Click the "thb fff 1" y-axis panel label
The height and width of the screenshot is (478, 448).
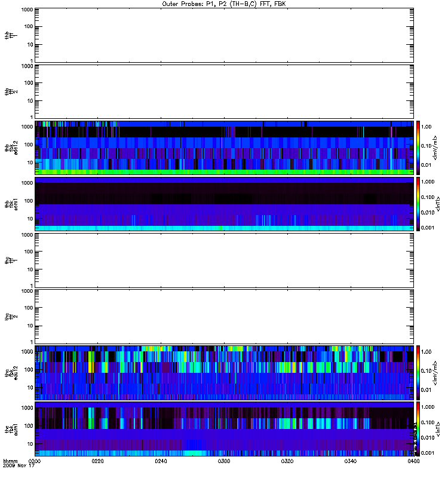coord(11,36)
